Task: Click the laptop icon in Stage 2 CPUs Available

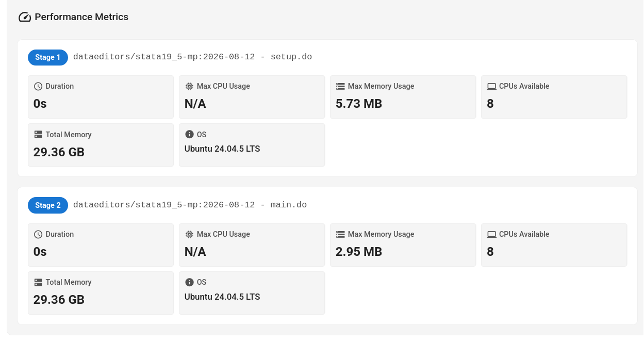Action: 491,234
